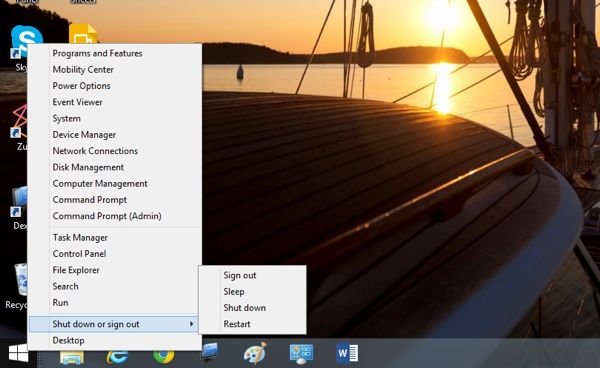
Task: Select Computer Management
Action: click(x=115, y=183)
